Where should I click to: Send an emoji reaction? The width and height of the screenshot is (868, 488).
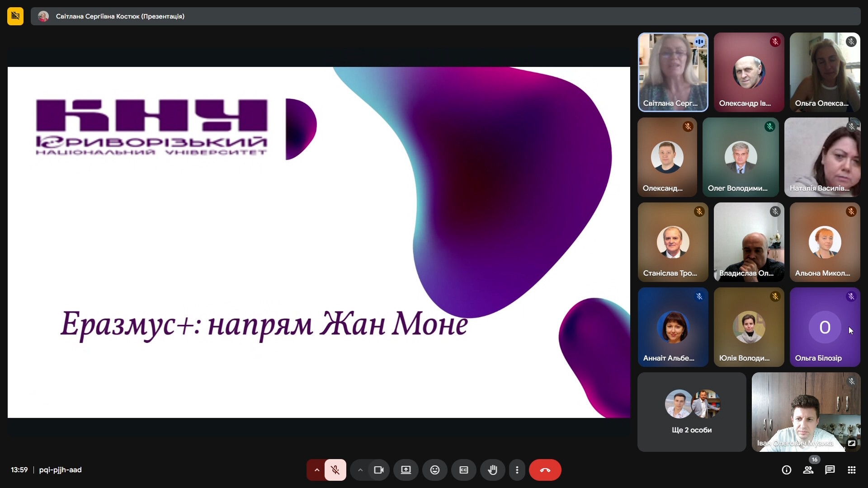coord(435,470)
